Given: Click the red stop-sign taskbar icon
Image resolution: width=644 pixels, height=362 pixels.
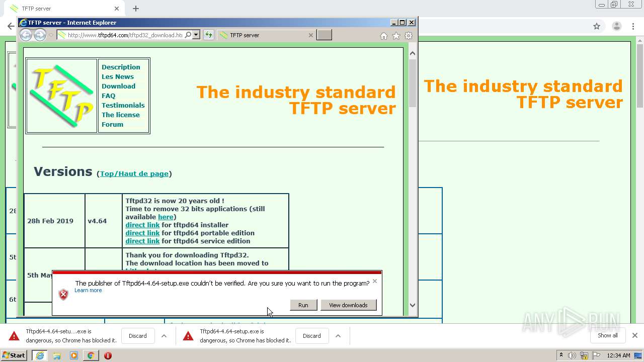Looking at the screenshot, I should point(108,355).
